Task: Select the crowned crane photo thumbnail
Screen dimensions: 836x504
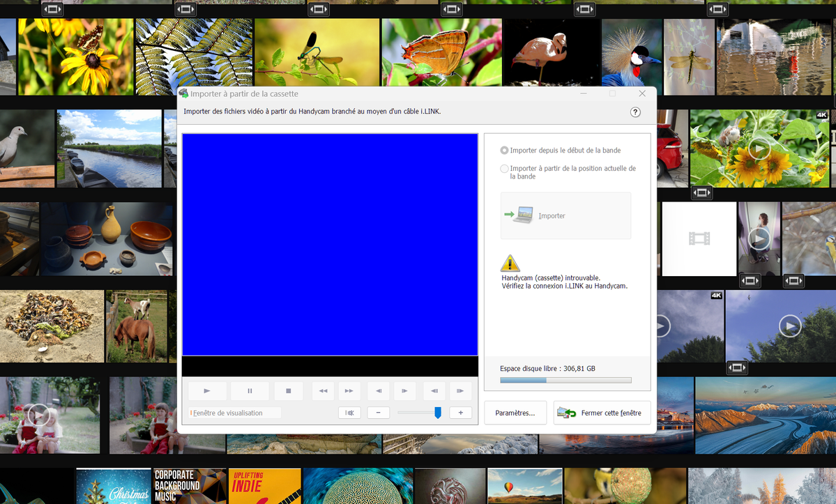Action: click(x=632, y=56)
